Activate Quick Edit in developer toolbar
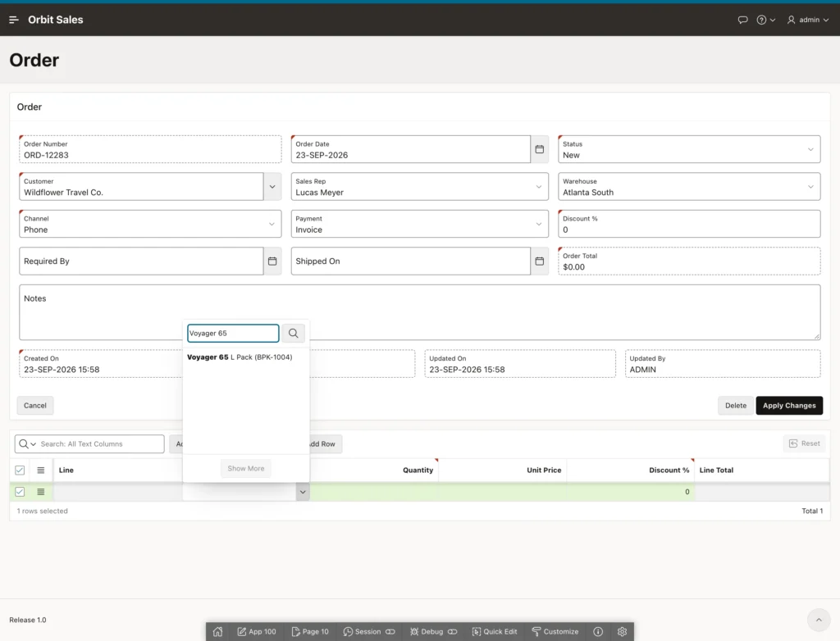 495,631
